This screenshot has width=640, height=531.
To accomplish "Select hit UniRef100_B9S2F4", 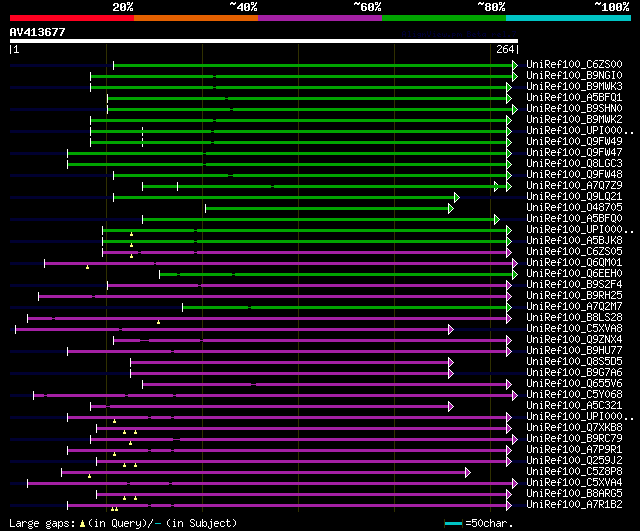I will coord(574,285).
